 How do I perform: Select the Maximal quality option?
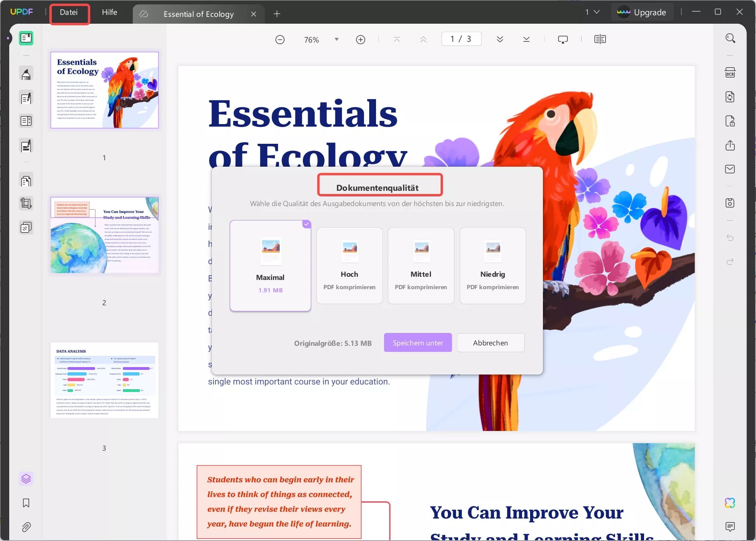tap(270, 265)
